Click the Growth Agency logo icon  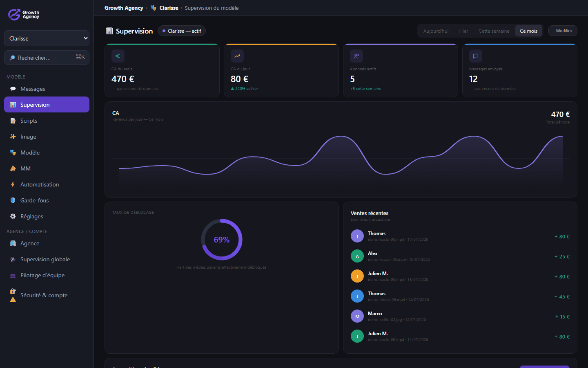point(14,15)
